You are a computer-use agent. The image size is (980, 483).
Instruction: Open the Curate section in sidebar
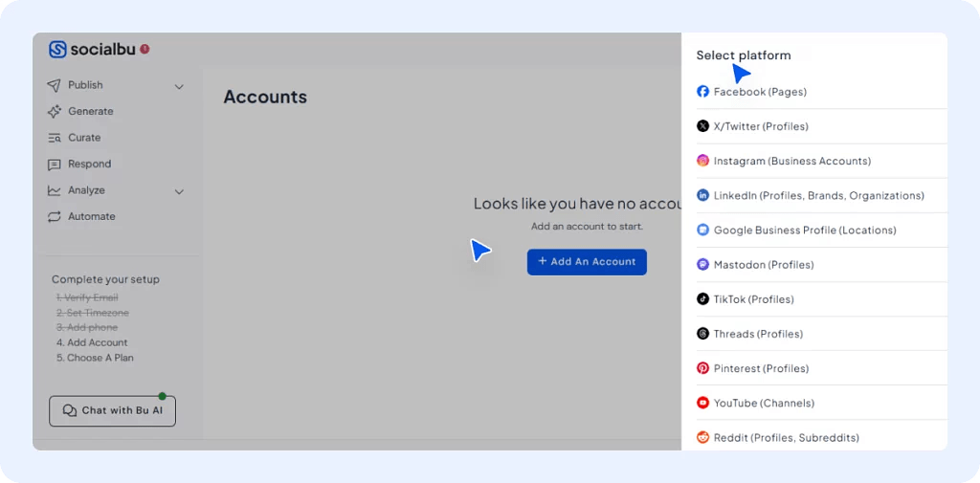pyautogui.click(x=84, y=138)
